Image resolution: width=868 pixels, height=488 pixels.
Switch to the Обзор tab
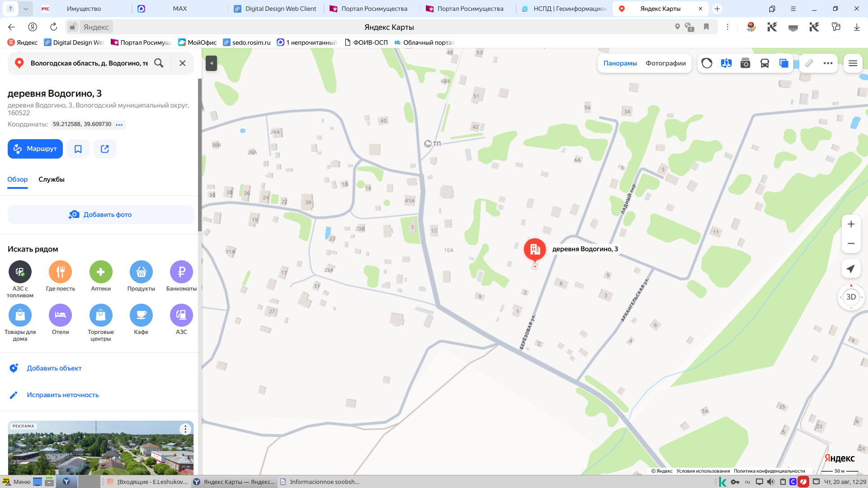[x=18, y=179]
